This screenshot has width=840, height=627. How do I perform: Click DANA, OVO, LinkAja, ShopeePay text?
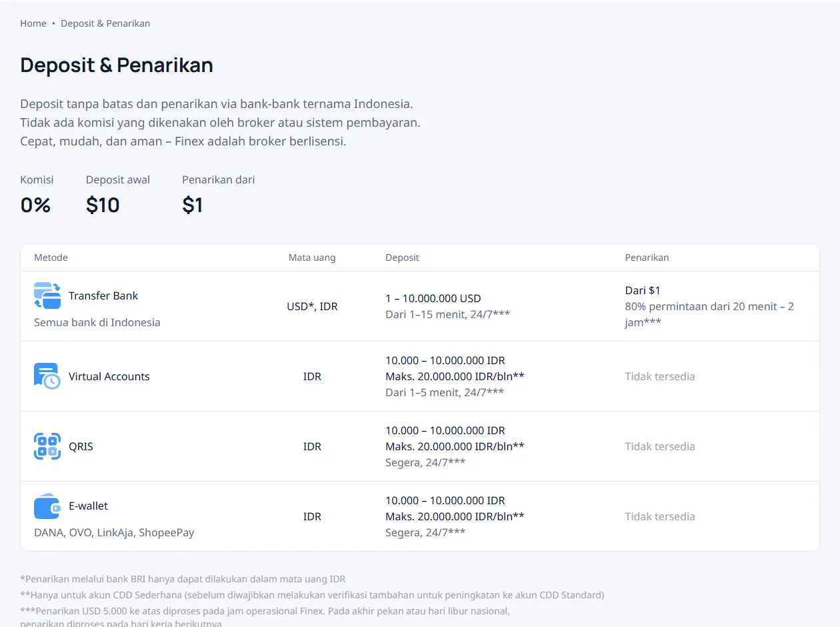pos(114,532)
